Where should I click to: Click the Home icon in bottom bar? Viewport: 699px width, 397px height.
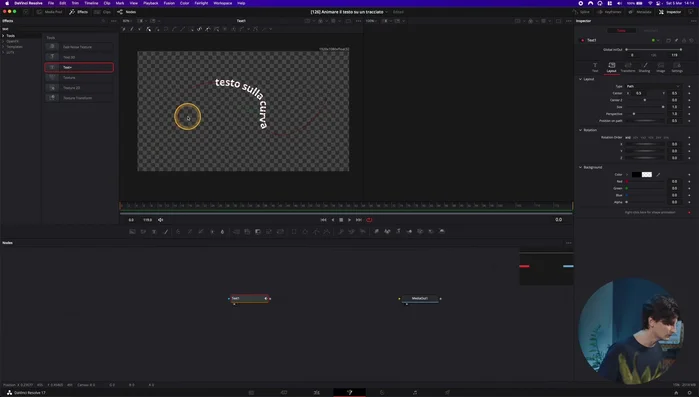coord(676,393)
